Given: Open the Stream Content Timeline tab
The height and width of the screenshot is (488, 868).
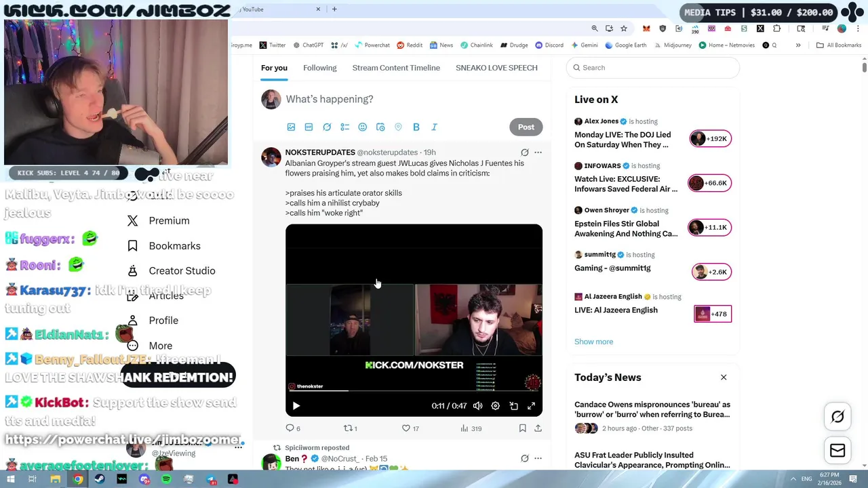Looking at the screenshot, I should [x=396, y=68].
